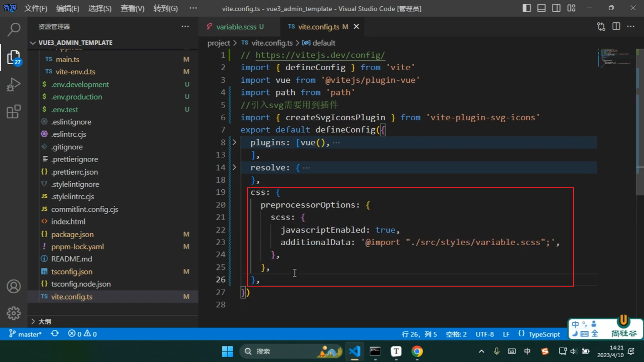644x362 pixels.
Task: Open editor More Actions ellipsis
Action: coord(631,26)
